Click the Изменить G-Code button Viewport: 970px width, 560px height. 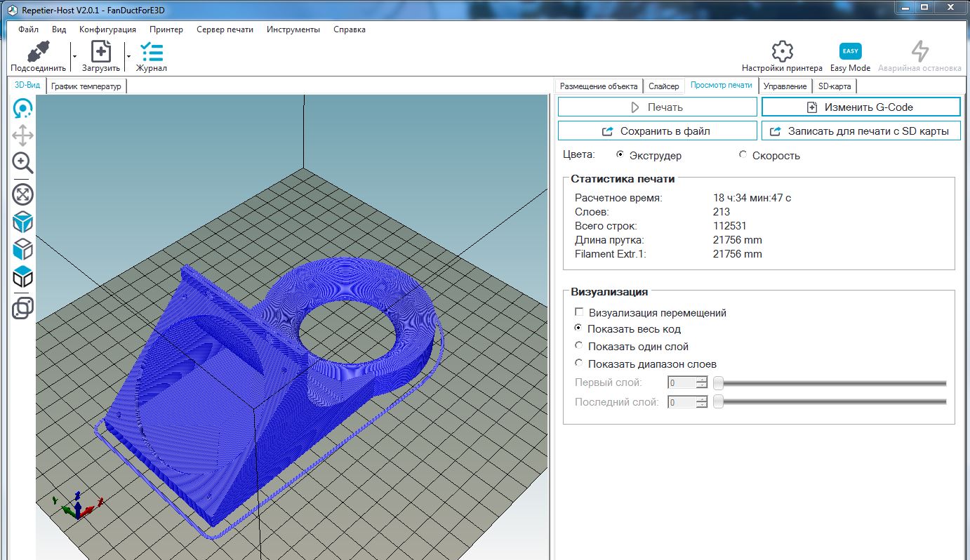click(861, 107)
